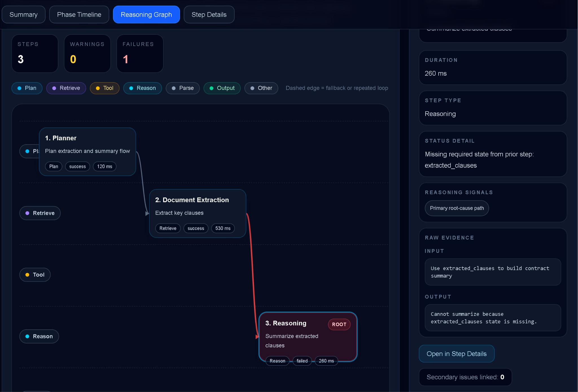Click the ROOT badge on Reasoning node

point(339,325)
